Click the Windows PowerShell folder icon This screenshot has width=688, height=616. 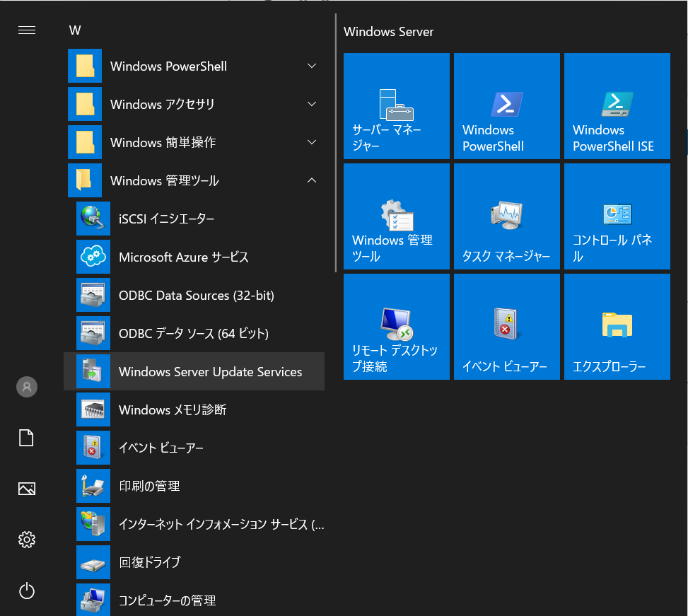tap(85, 66)
